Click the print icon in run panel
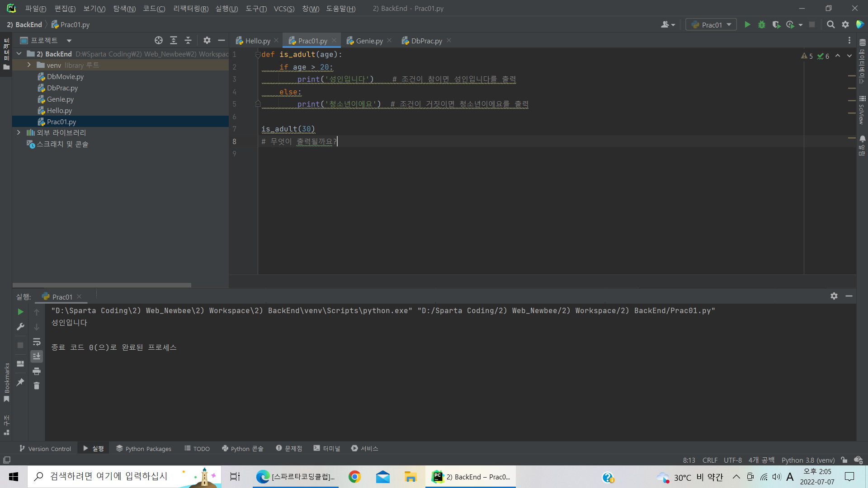 tap(37, 371)
